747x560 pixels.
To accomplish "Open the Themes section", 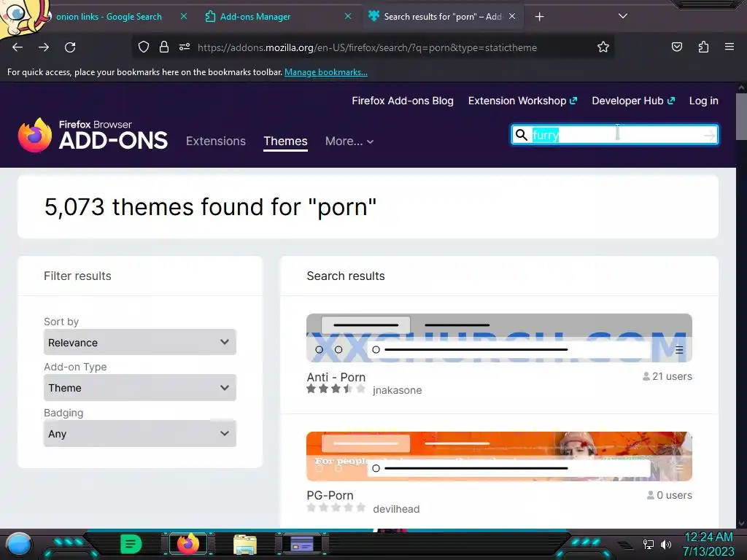I will [285, 141].
